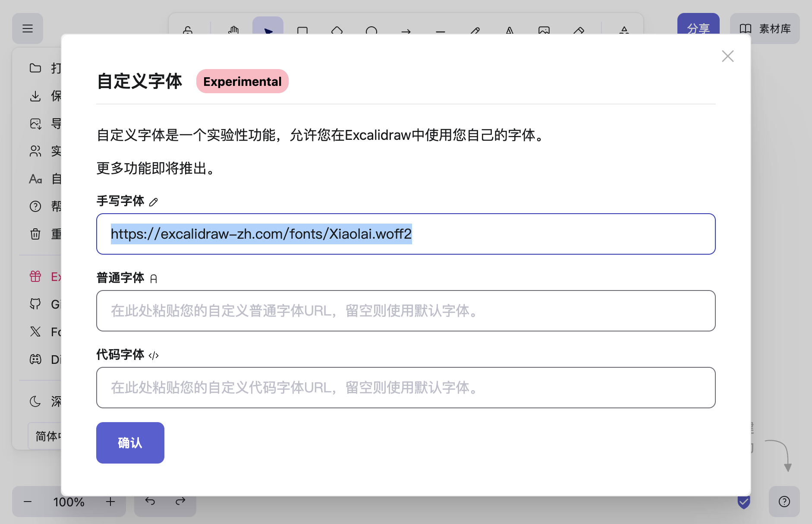This screenshot has width=812, height=524.
Task: Open the help question mark button
Action: 784,502
